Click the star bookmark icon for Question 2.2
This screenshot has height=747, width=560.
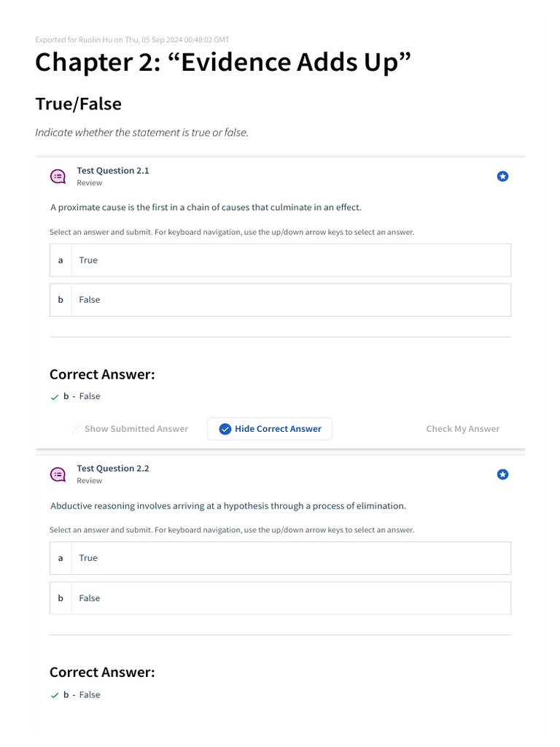(x=502, y=474)
